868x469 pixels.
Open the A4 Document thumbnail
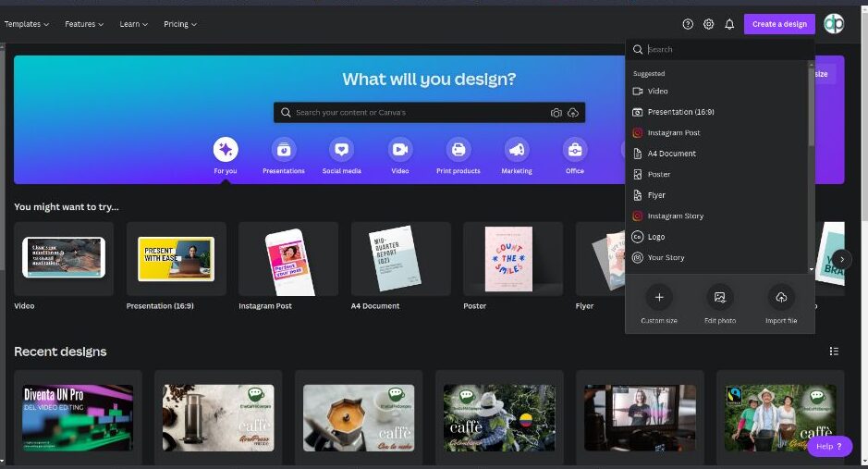(401, 259)
